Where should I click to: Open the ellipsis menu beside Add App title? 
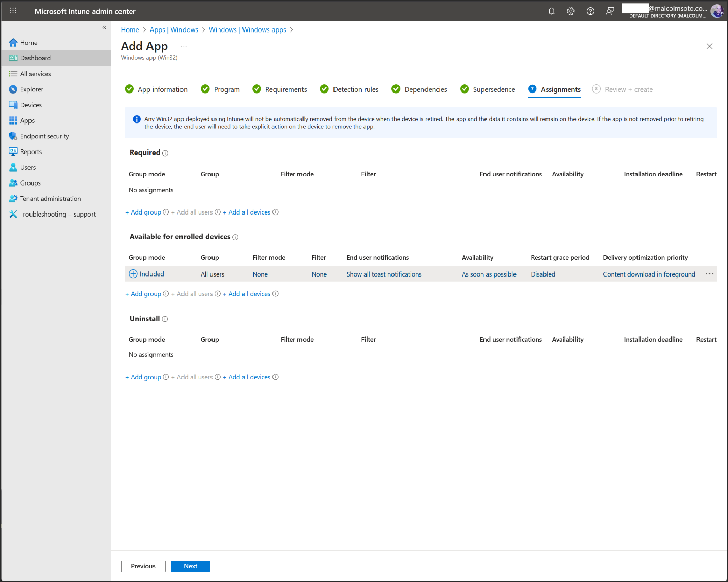click(184, 46)
